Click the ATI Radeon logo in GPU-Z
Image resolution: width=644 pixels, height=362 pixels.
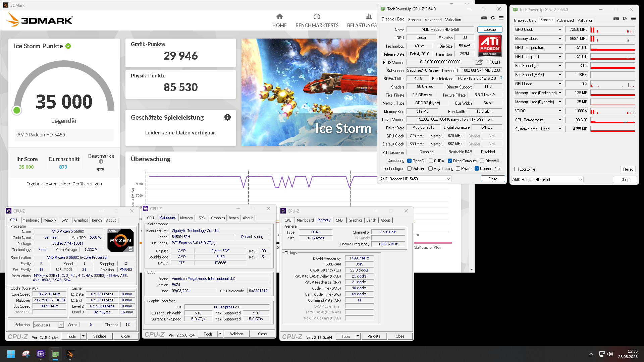tap(490, 46)
